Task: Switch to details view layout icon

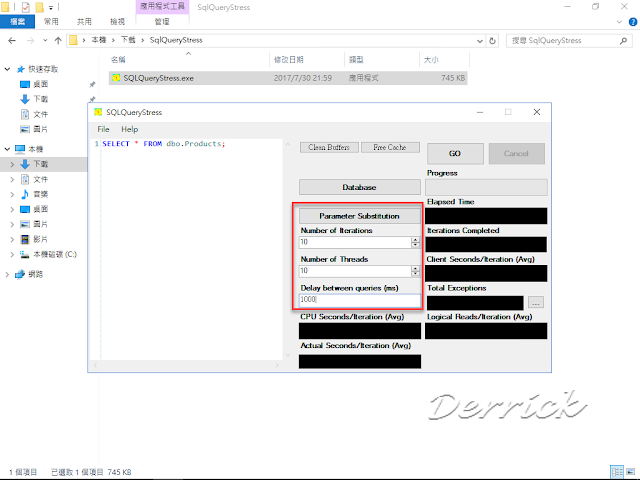Action: [617, 471]
